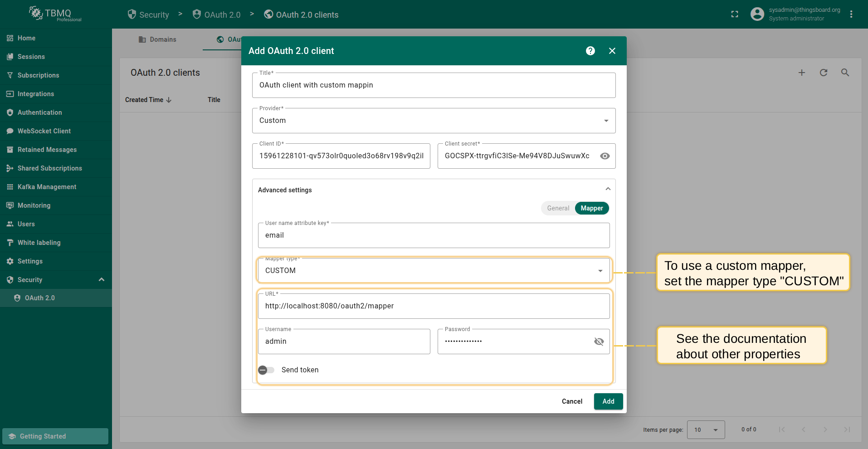Screen dimensions: 868x449
Task: Open WebSocket Client in sidebar
Action: [44, 131]
